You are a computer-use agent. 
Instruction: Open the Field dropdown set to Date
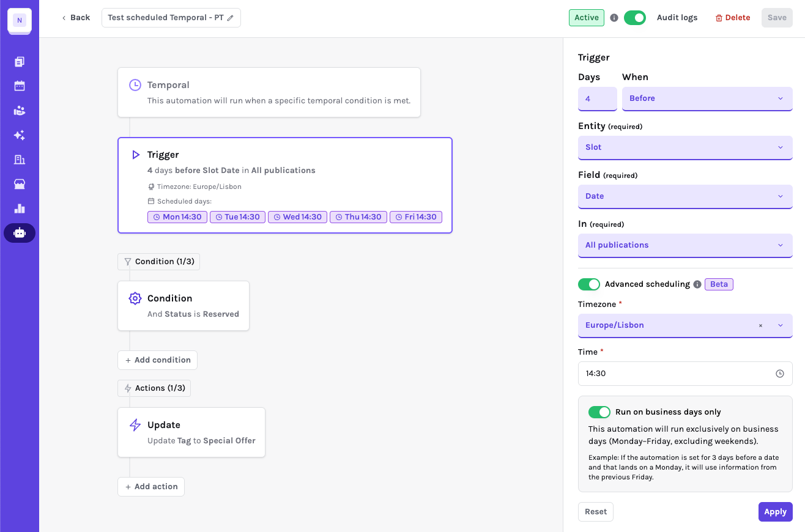click(685, 196)
